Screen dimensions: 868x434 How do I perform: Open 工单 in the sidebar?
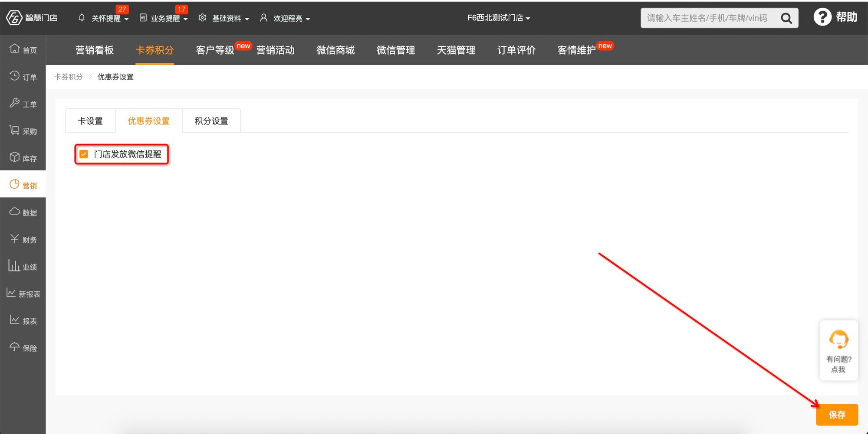pyautogui.click(x=23, y=104)
